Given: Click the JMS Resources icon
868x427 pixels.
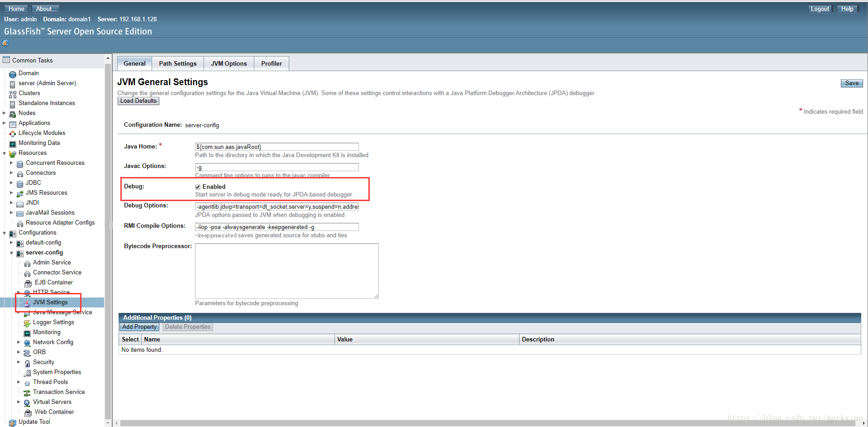Looking at the screenshot, I should pos(20,194).
